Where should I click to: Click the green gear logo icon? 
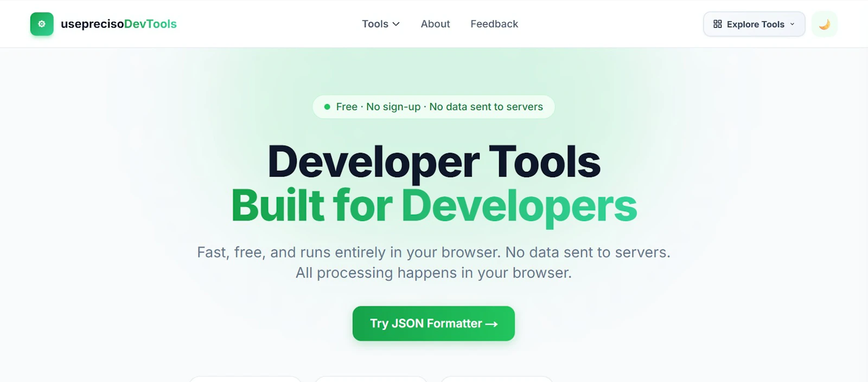click(42, 24)
